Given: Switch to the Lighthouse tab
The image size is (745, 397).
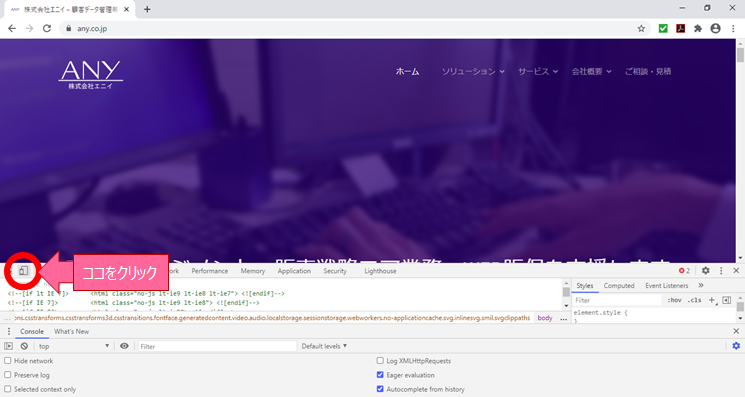Looking at the screenshot, I should (x=380, y=271).
